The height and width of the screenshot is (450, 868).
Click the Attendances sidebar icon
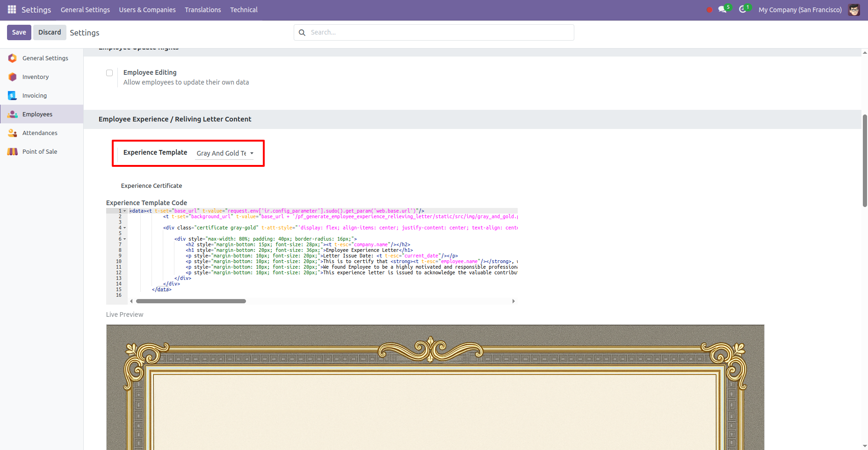[13, 133]
